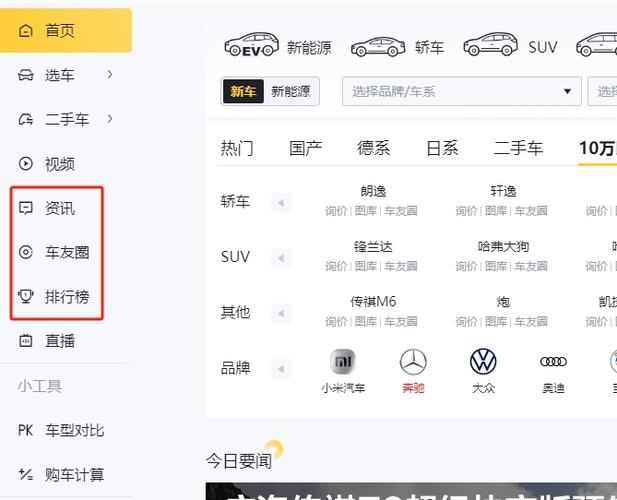Select the 轿车 sedan car icon
Viewport: 617px width, 500px height.
click(378, 46)
